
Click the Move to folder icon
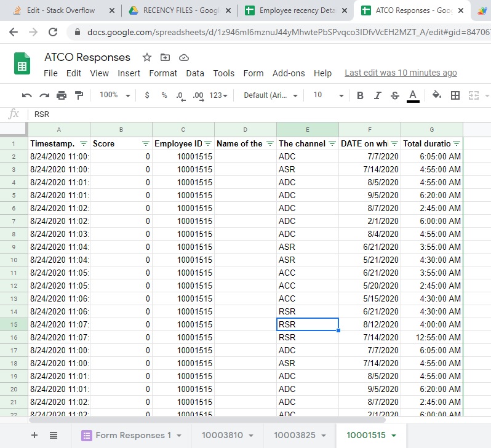165,57
